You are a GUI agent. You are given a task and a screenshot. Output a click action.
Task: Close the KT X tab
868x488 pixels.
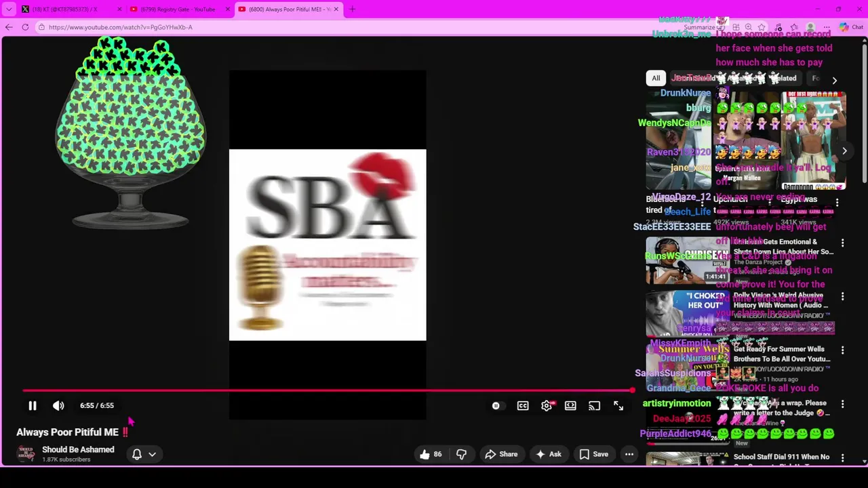pyautogui.click(x=119, y=9)
